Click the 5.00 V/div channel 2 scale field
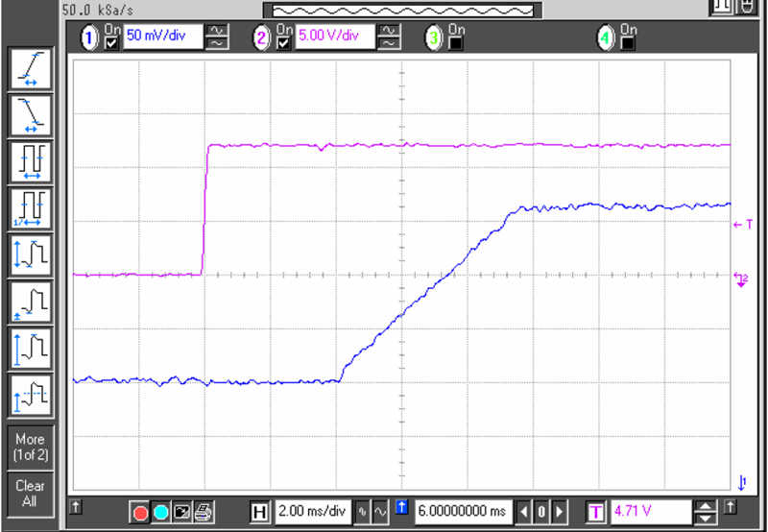 pos(335,36)
